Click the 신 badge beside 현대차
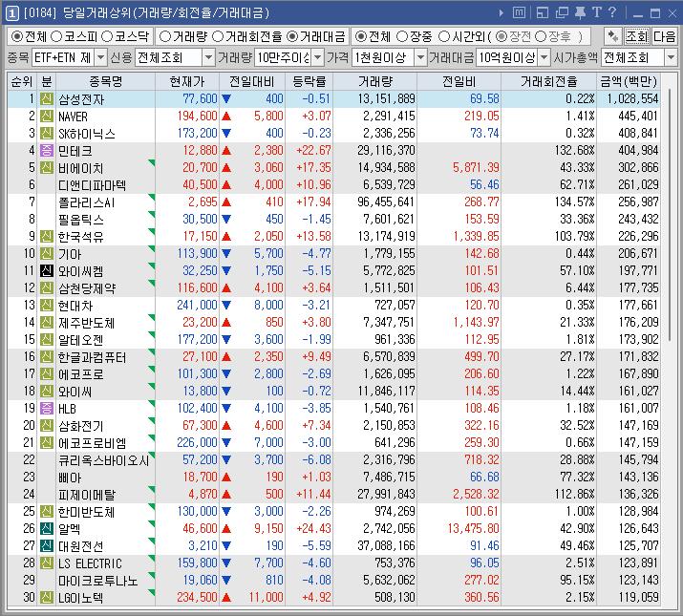Image resolution: width=683 pixels, height=616 pixels. (47, 305)
